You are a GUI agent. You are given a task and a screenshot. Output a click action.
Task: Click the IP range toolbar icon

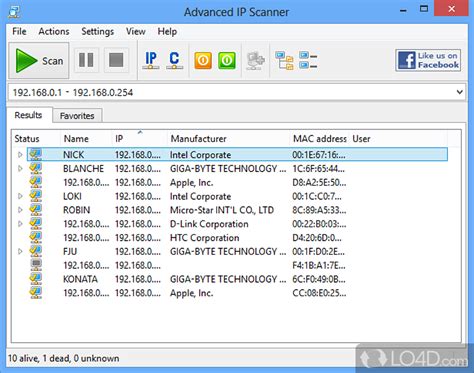pyautogui.click(x=151, y=60)
